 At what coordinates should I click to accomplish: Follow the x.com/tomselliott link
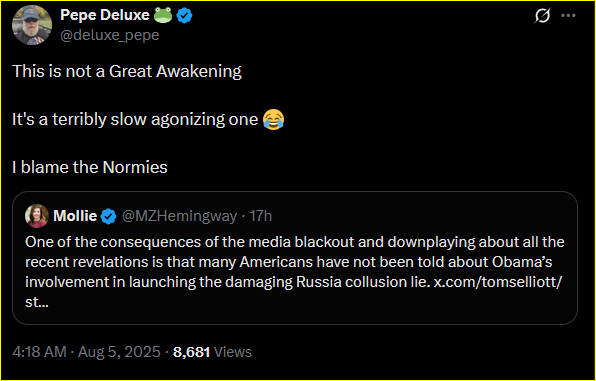click(498, 283)
